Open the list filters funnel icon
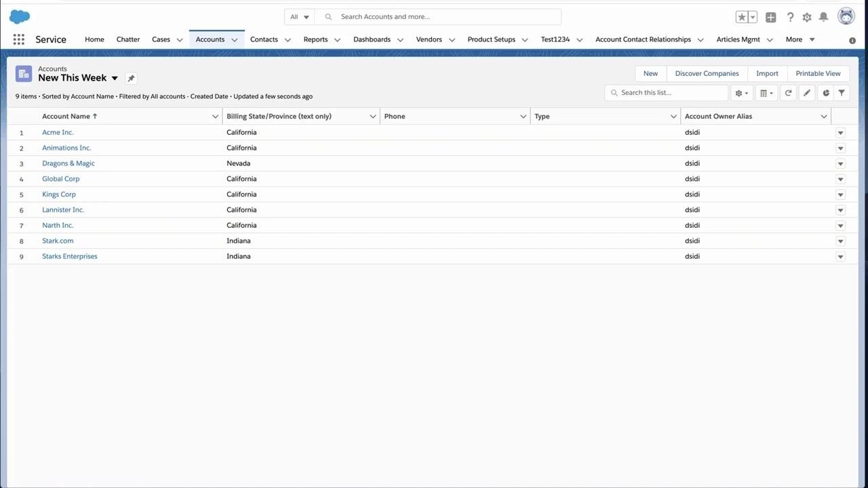The height and width of the screenshot is (488, 868). (842, 93)
